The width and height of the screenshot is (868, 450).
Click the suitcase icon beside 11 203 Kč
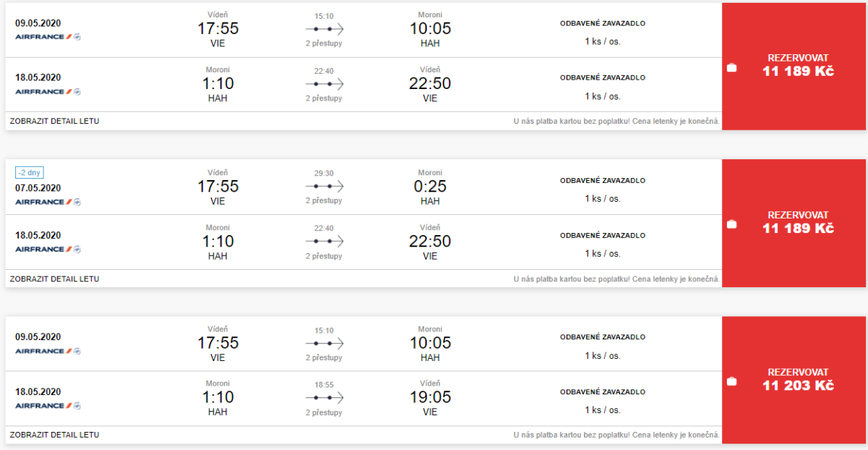pyautogui.click(x=731, y=381)
